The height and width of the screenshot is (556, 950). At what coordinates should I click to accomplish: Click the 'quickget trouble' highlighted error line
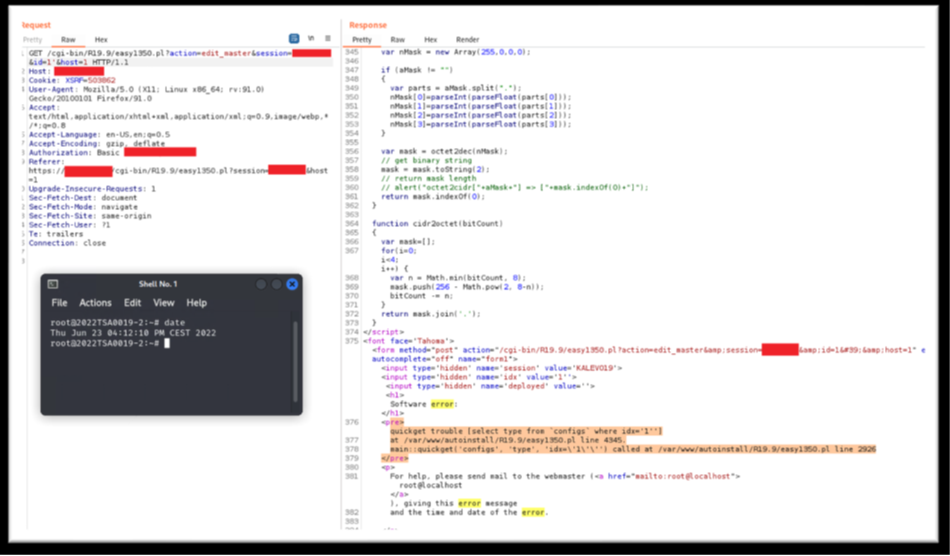(x=526, y=431)
